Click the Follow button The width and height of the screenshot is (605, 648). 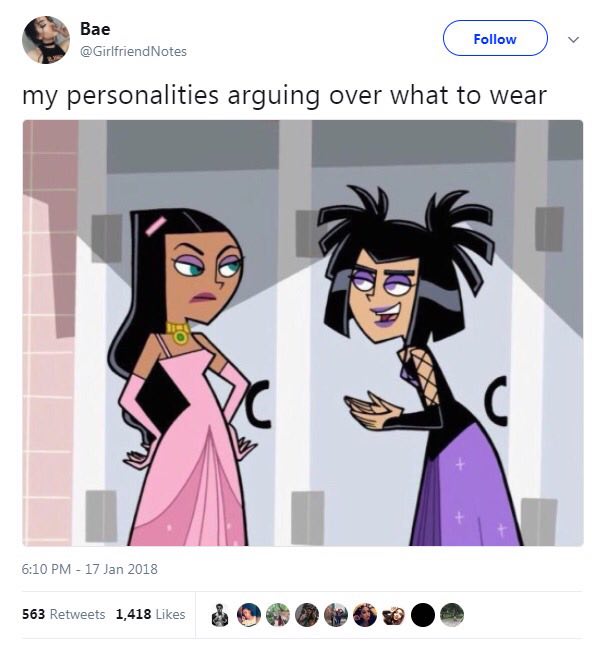point(495,38)
